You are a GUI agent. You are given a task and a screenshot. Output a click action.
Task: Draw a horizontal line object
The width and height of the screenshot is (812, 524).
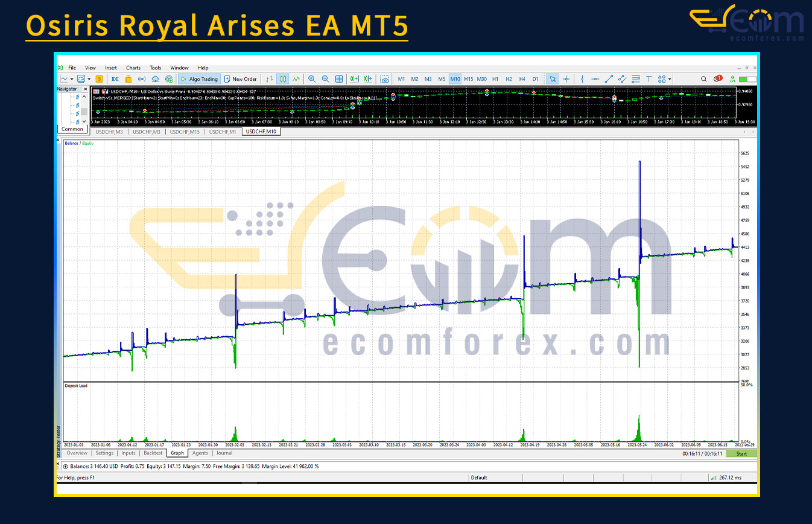[595, 79]
